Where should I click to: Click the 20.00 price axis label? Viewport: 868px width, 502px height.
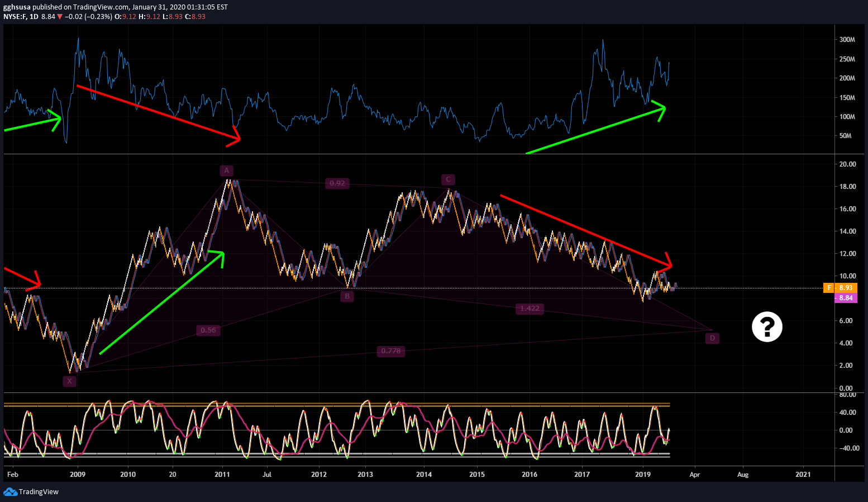pyautogui.click(x=847, y=164)
